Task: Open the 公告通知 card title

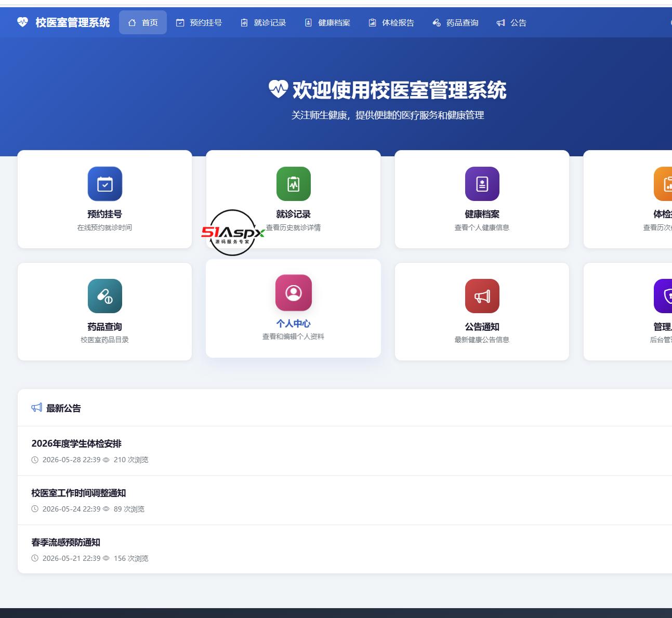Action: [x=482, y=327]
